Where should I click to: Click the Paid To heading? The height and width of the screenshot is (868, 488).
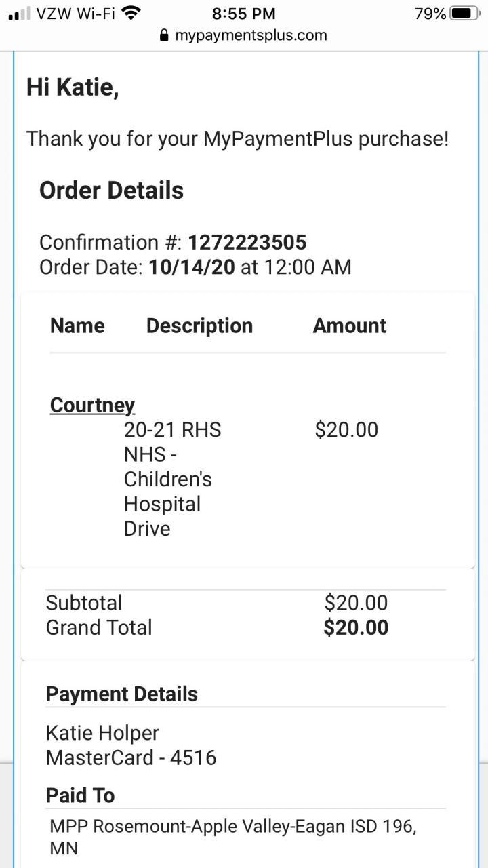click(80, 795)
